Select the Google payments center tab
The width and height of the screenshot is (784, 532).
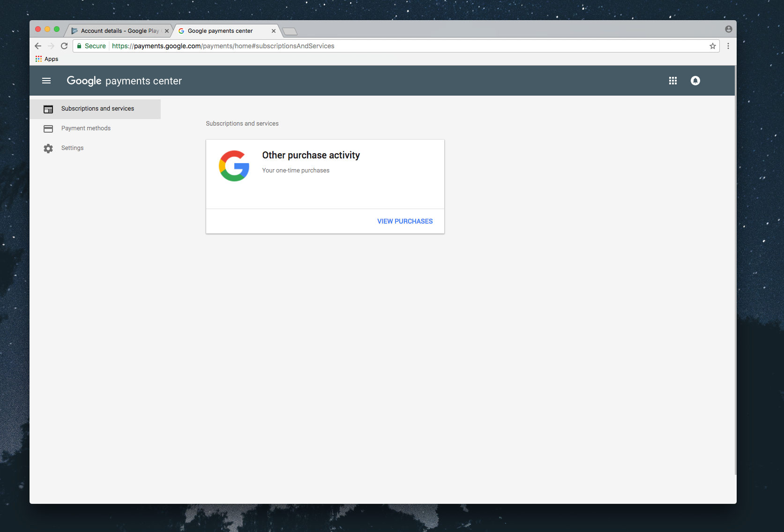click(227, 31)
